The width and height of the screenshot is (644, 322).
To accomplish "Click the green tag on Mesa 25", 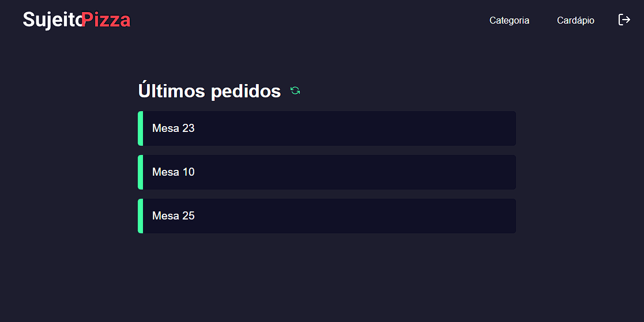I will point(140,216).
